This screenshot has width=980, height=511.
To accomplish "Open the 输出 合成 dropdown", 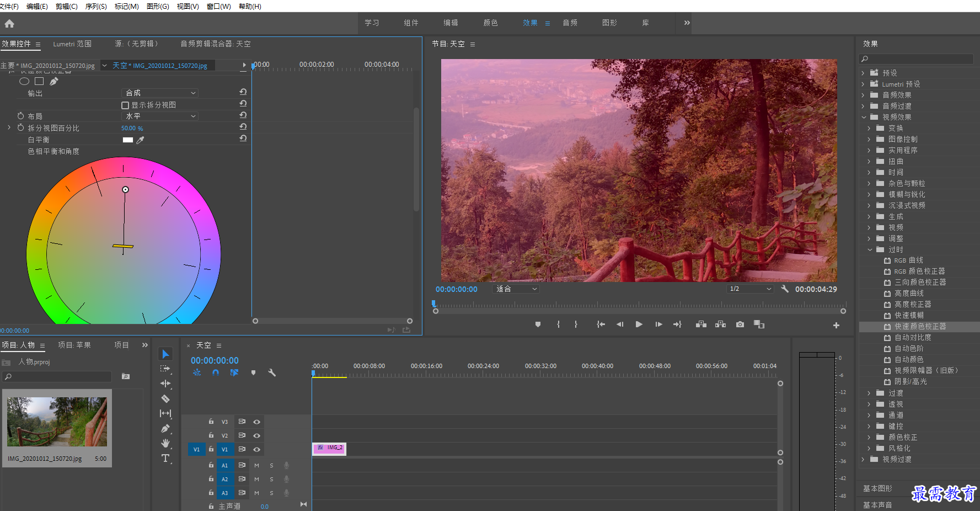I will click(159, 93).
